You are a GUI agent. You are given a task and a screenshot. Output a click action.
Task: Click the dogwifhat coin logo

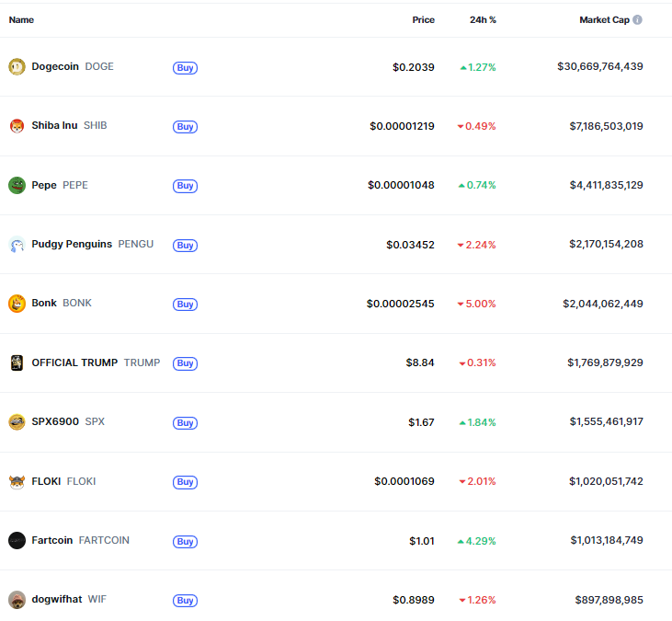[17, 600]
